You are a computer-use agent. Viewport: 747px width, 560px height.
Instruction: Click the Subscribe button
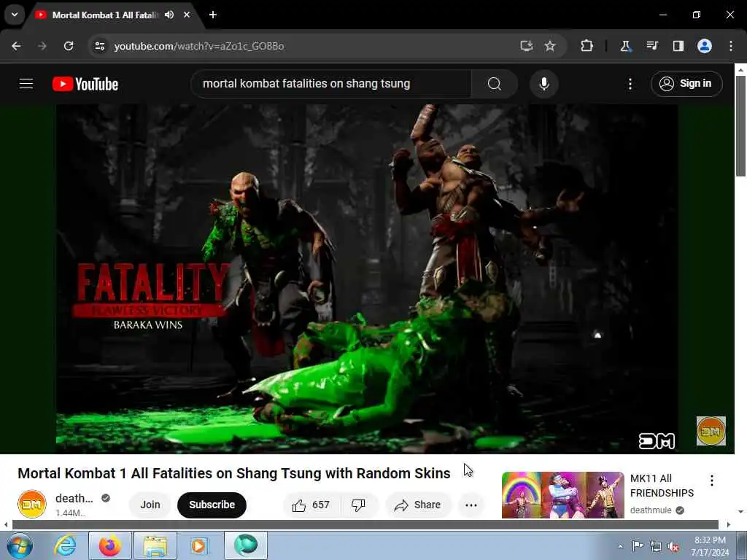pos(212,505)
